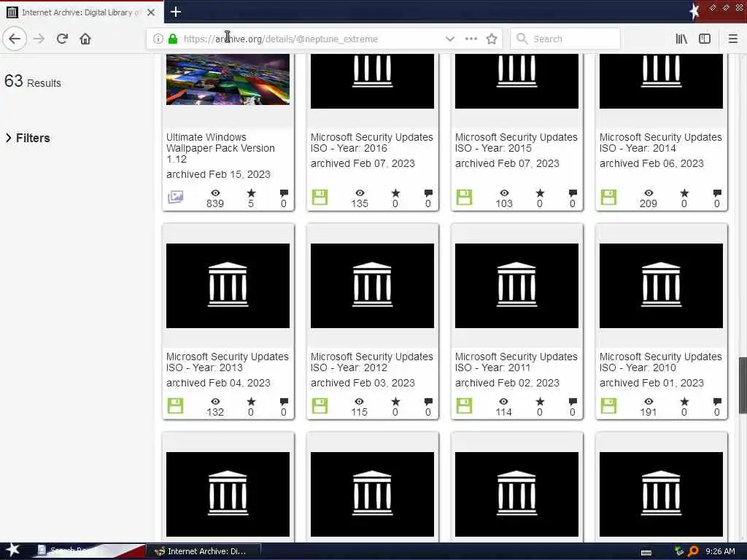Reload the current page
Viewport: 747px width, 560px height.
(62, 39)
